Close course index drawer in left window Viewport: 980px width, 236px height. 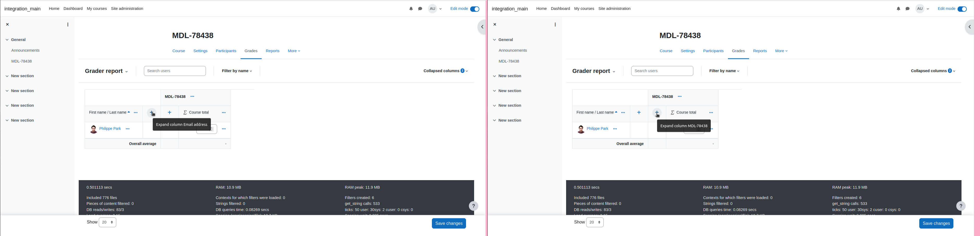click(7, 24)
